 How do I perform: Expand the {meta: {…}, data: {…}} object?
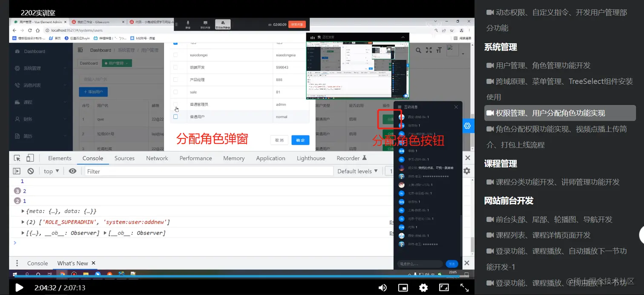[x=23, y=211]
